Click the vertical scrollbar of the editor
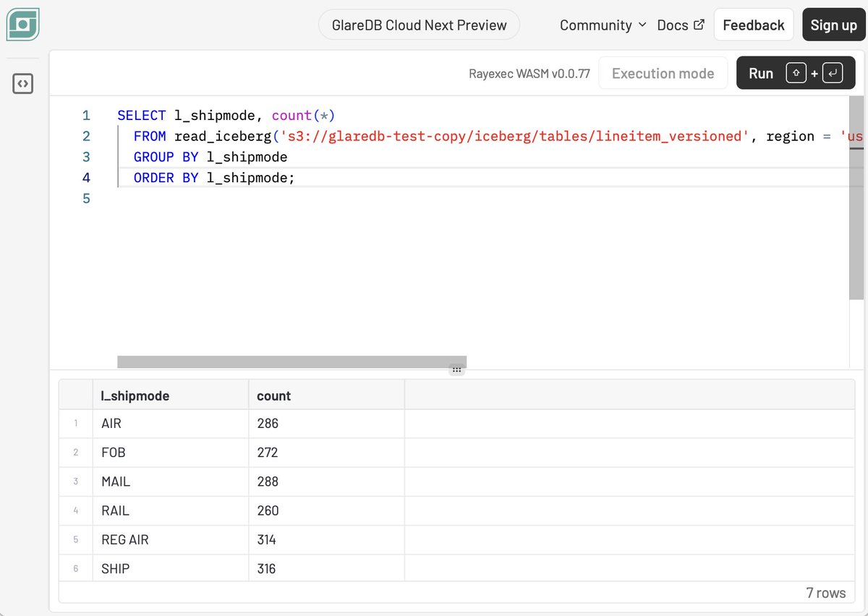The image size is (868, 616). pyautogui.click(x=856, y=197)
